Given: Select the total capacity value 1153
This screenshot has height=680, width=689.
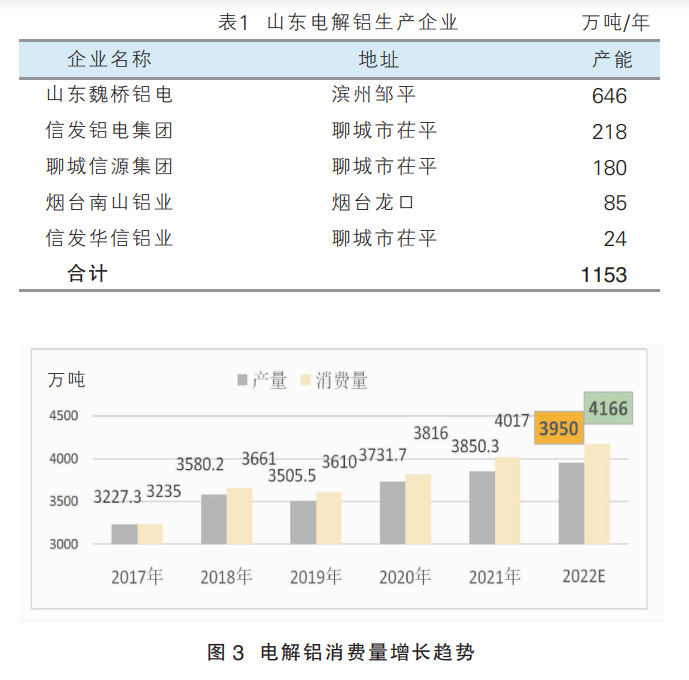Looking at the screenshot, I should [x=604, y=275].
